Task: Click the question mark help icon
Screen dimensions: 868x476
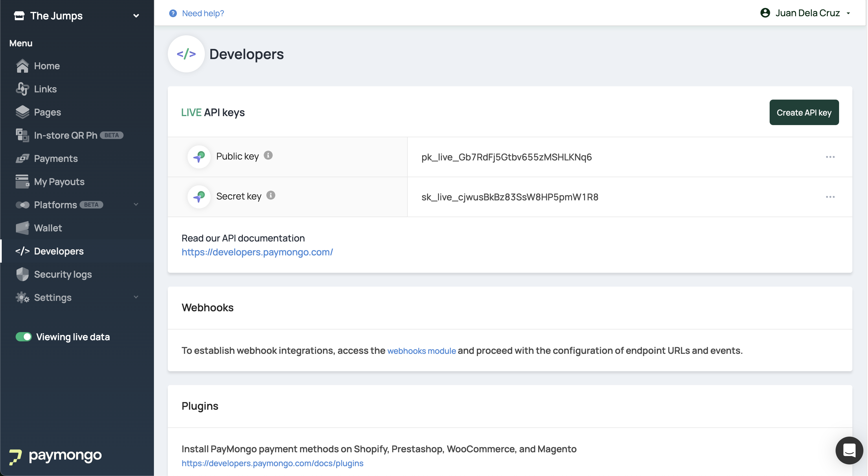Action: click(173, 13)
